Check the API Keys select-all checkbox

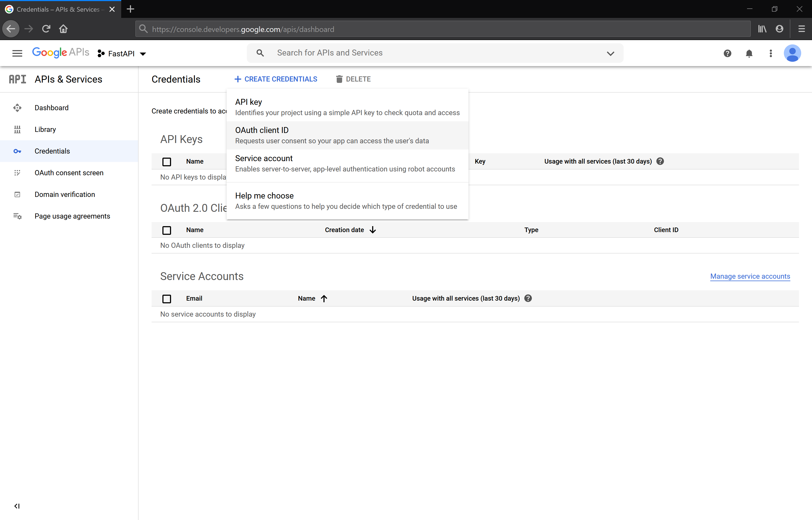tap(167, 162)
